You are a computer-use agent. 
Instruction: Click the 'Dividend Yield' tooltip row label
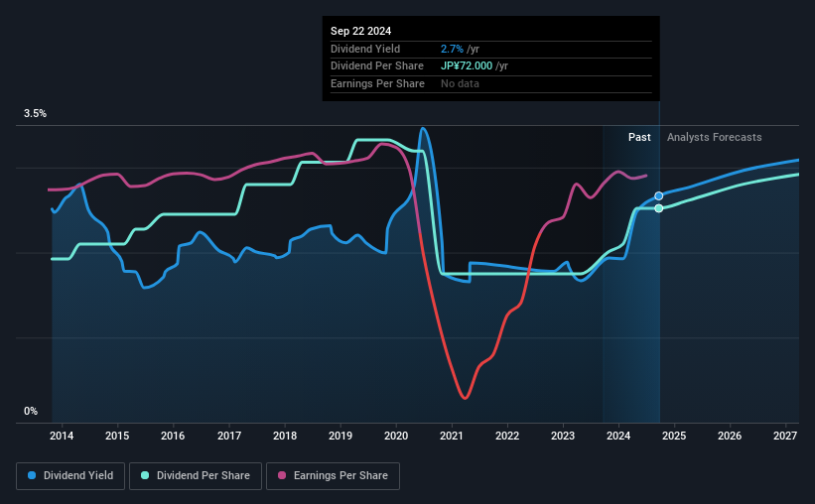click(x=365, y=49)
